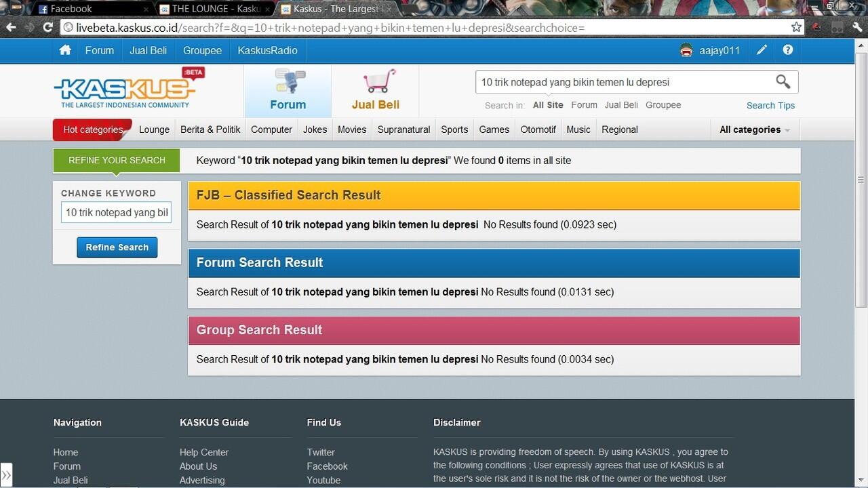
Task: Click footer Forum navigation link
Action: (x=67, y=466)
